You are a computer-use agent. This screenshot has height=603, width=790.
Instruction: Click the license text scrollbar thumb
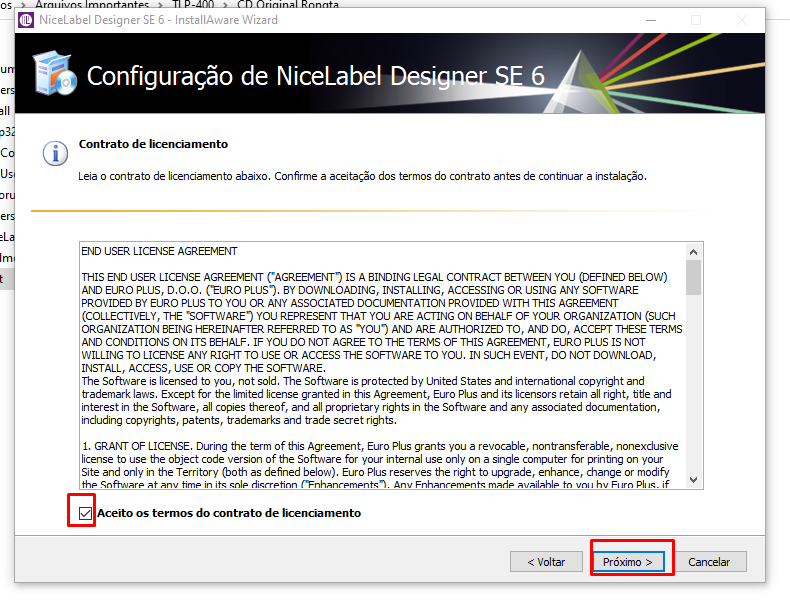click(x=693, y=278)
